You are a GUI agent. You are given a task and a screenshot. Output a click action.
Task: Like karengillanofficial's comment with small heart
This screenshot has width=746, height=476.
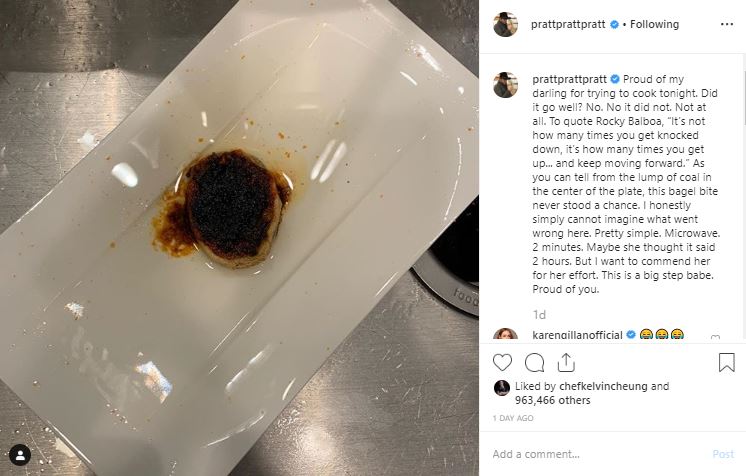coord(715,337)
